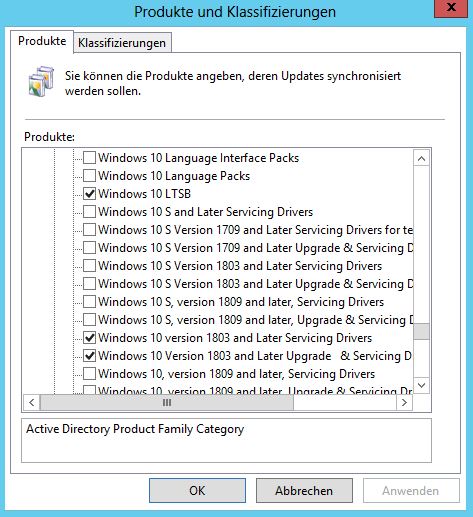Select Windows 10, version 1809 and later, Servicing Drivers text
The image size is (473, 517).
[x=236, y=374]
